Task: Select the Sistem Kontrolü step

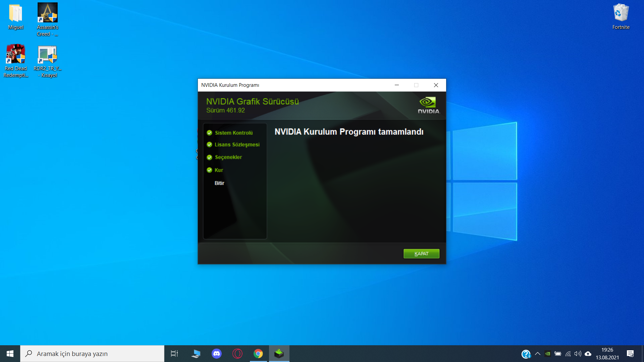Action: point(233,133)
